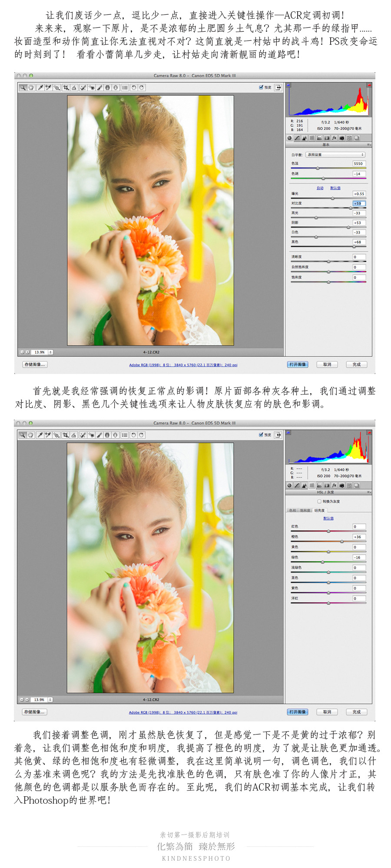The height and width of the screenshot is (868, 391).
Task: Click 色温 temperature slider handle
Action: (318, 168)
